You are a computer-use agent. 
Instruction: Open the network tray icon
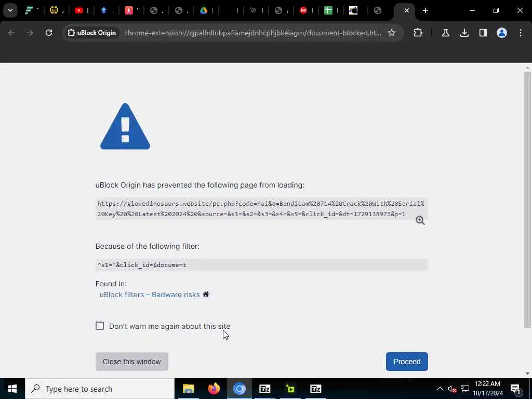point(465,389)
